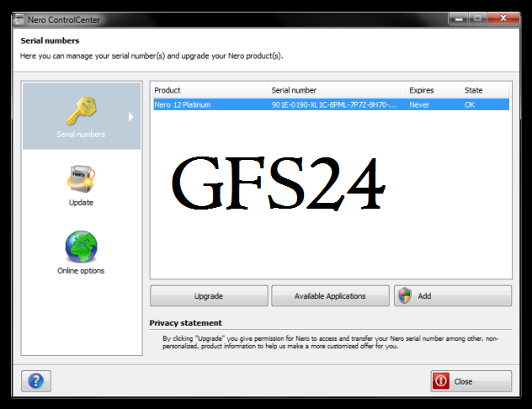Open the Update box icon
Screen dimensions: 532x409
(x=81, y=179)
